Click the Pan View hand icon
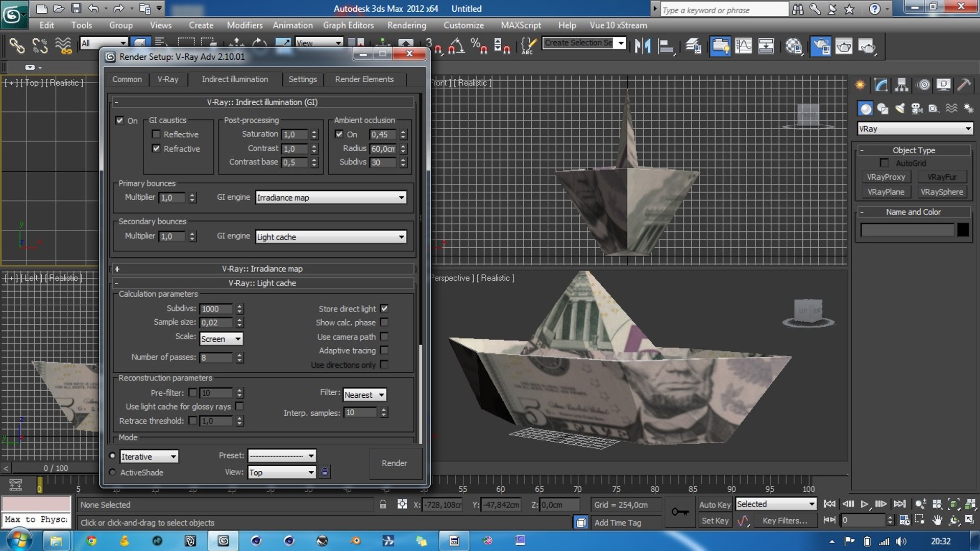The height and width of the screenshot is (551, 980). click(x=937, y=520)
